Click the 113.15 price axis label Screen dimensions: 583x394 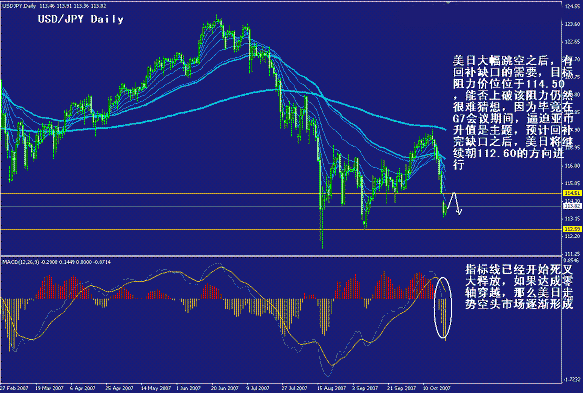(x=573, y=218)
